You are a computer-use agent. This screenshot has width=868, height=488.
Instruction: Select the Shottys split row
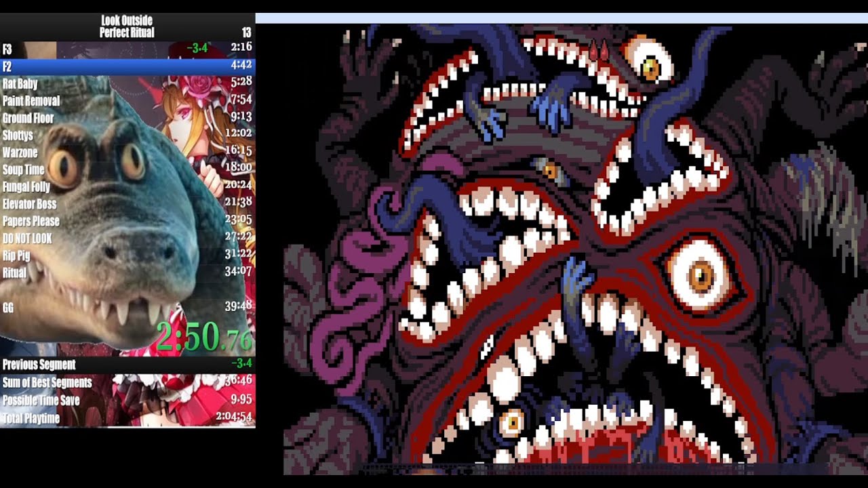click(x=127, y=135)
